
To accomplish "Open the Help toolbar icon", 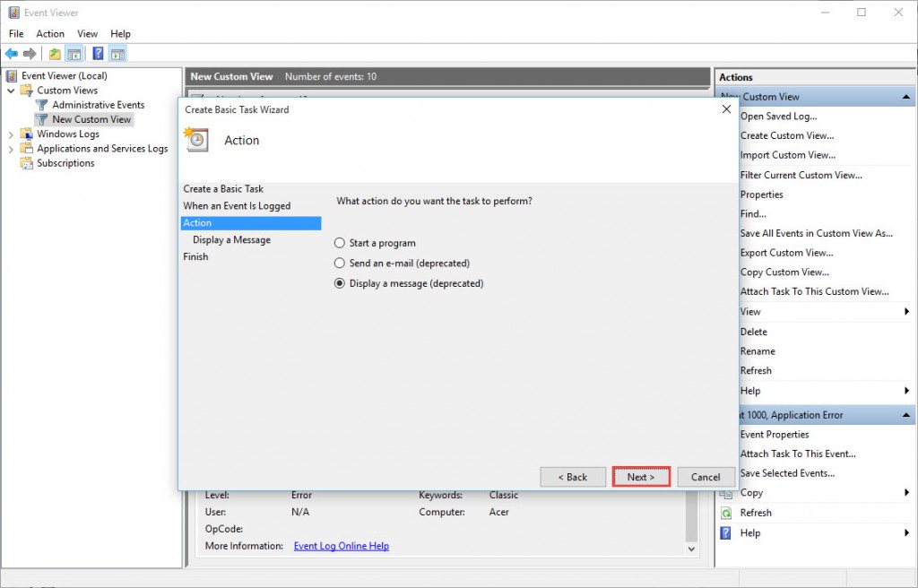I will [99, 53].
